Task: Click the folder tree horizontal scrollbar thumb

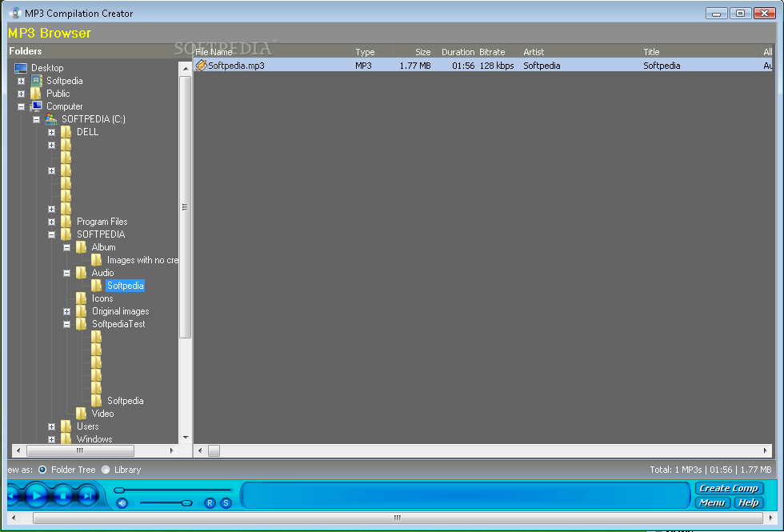Action: click(80, 450)
